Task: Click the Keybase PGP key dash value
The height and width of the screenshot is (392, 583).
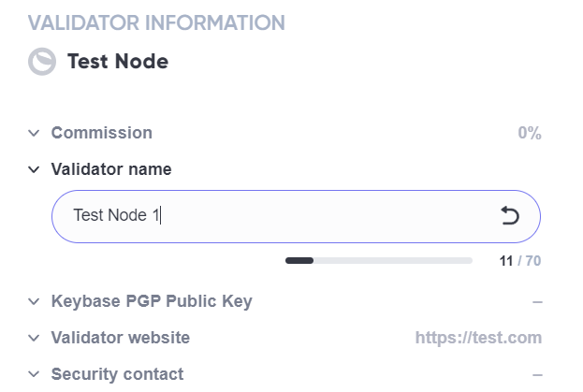Action: coord(537,301)
